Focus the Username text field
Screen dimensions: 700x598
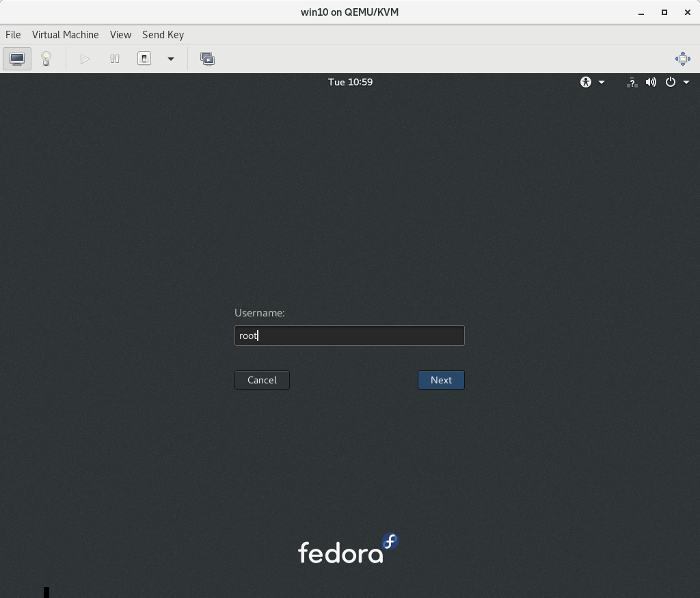point(349,336)
